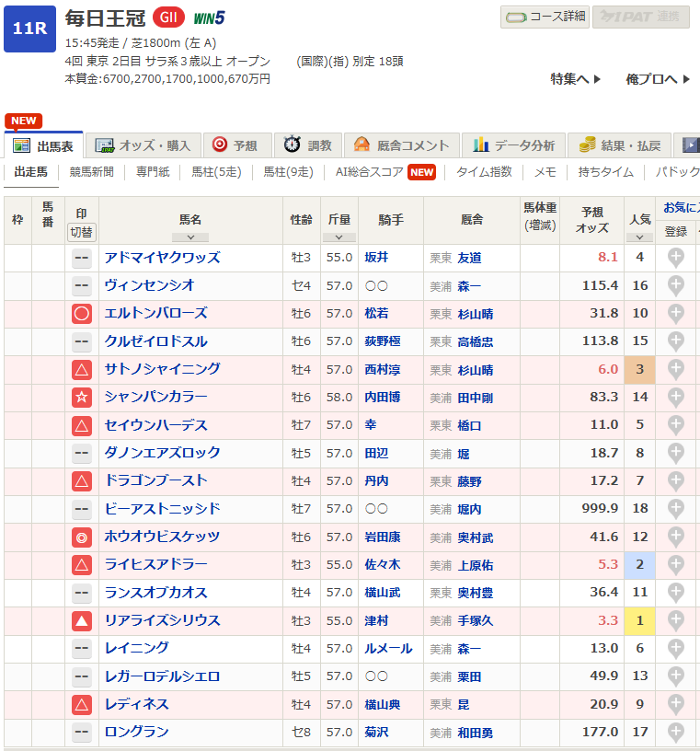Set a mark for ロングラン

pyautogui.click(x=81, y=733)
